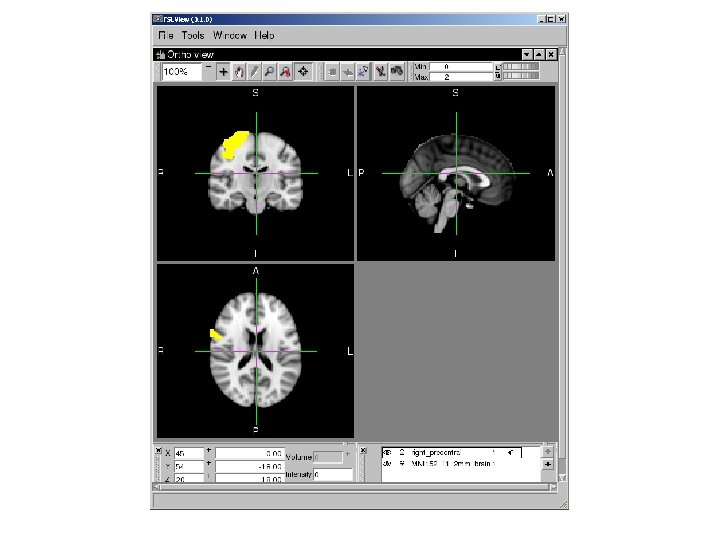Click the Min intensity field
The width and height of the screenshot is (720, 540).
(460, 67)
